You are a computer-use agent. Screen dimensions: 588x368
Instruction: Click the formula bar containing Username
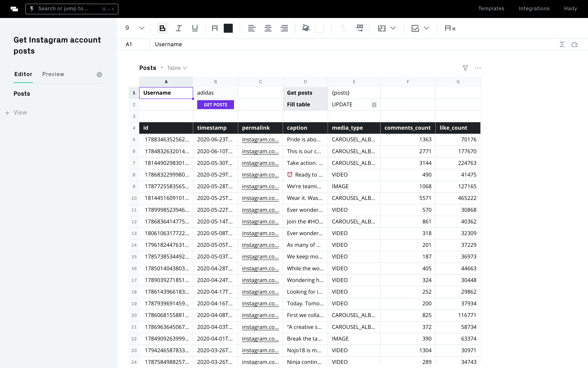[x=352, y=44]
